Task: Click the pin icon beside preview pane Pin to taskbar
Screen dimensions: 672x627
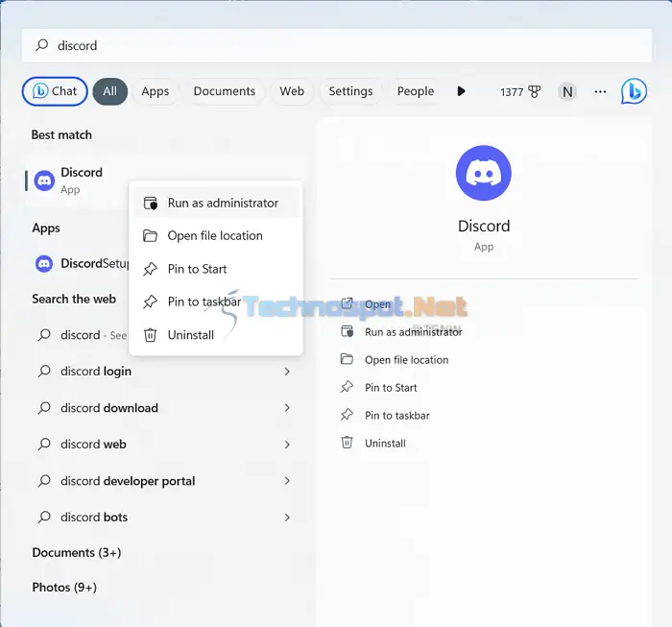Action: tap(347, 415)
